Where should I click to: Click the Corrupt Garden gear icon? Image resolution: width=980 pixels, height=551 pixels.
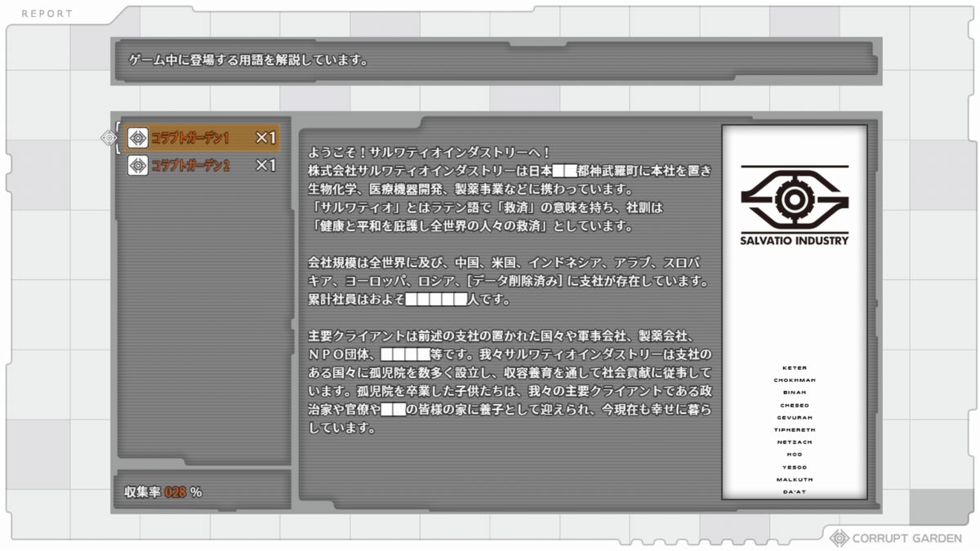coord(839,538)
